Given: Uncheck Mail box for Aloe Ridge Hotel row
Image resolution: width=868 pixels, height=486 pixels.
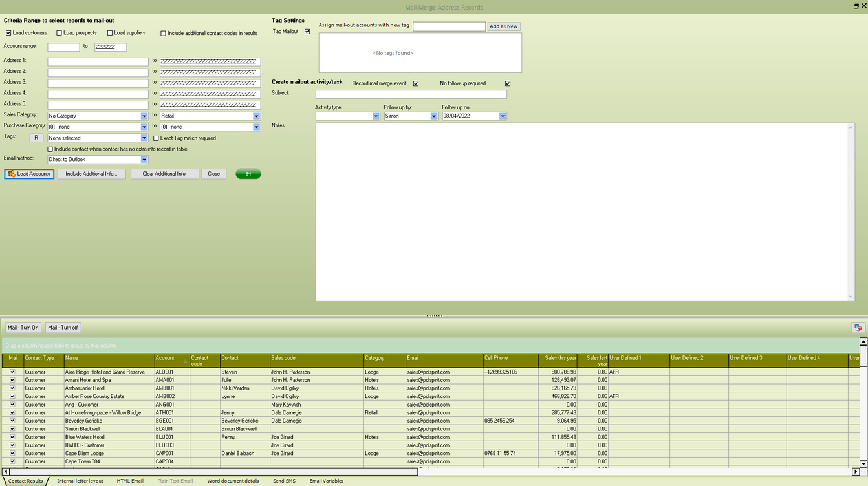Looking at the screenshot, I should coord(12,372).
